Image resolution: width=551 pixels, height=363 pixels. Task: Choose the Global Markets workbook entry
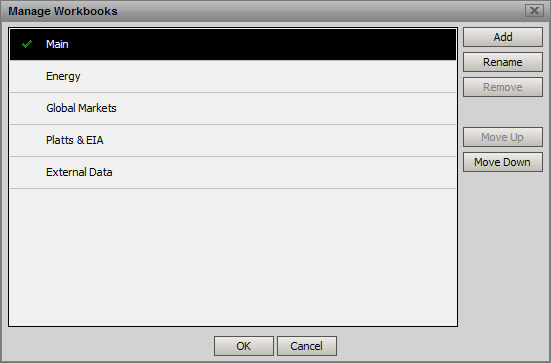pos(233,108)
